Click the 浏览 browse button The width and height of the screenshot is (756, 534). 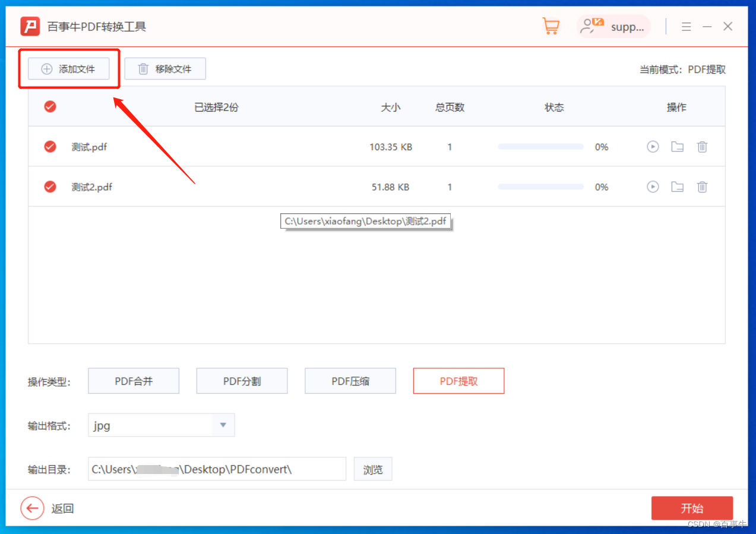(373, 469)
